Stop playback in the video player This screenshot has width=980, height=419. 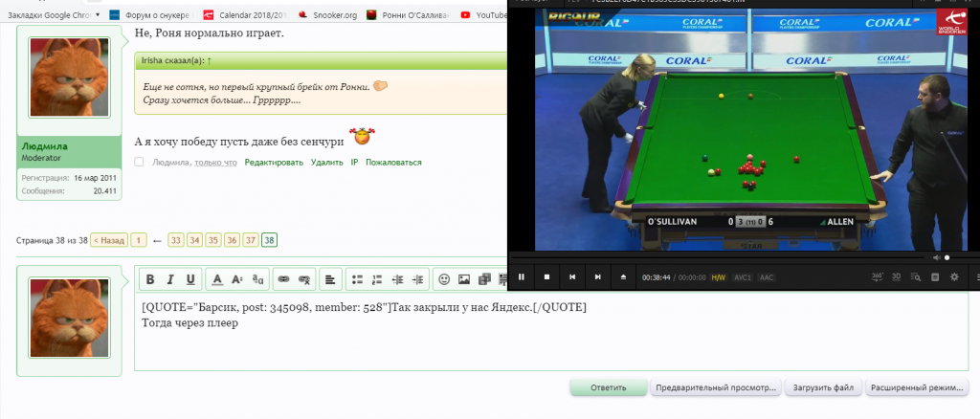tap(546, 277)
